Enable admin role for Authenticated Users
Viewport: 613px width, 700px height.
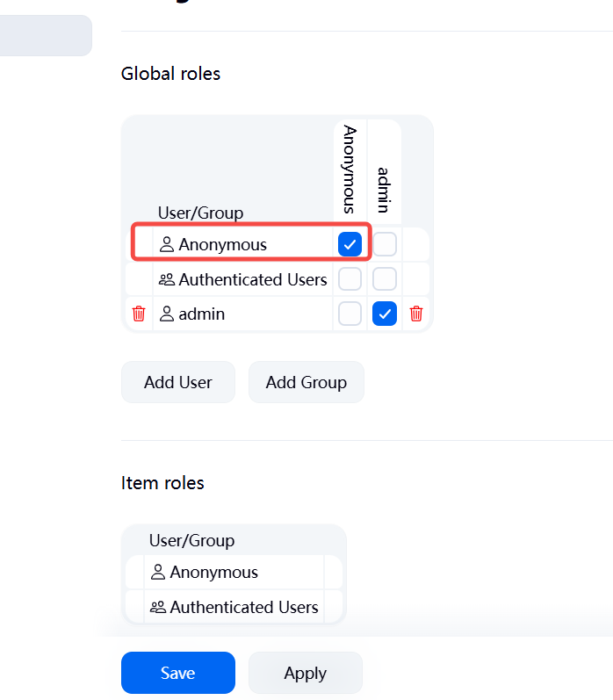[x=385, y=279]
